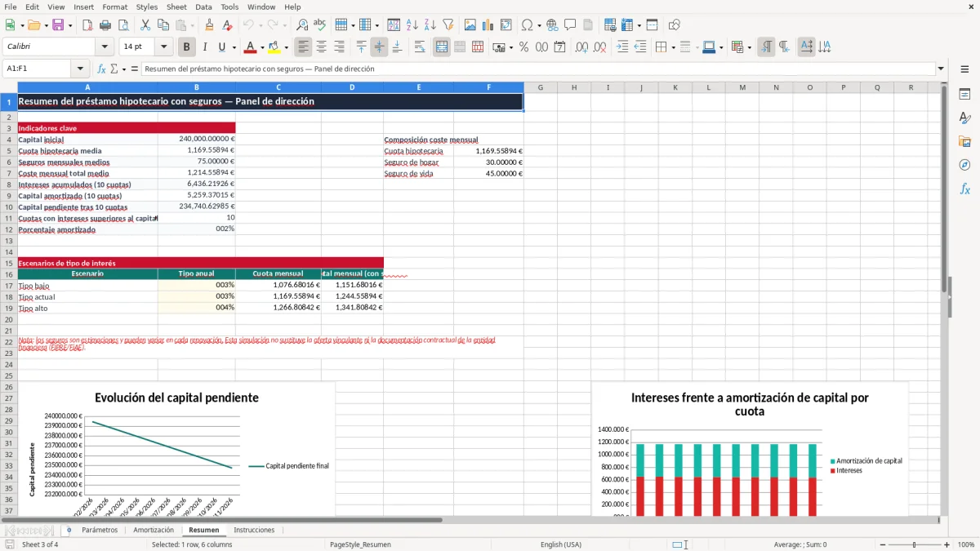Click the Sort Ascending icon
Screen dimensions: 980x551
pos(412,25)
